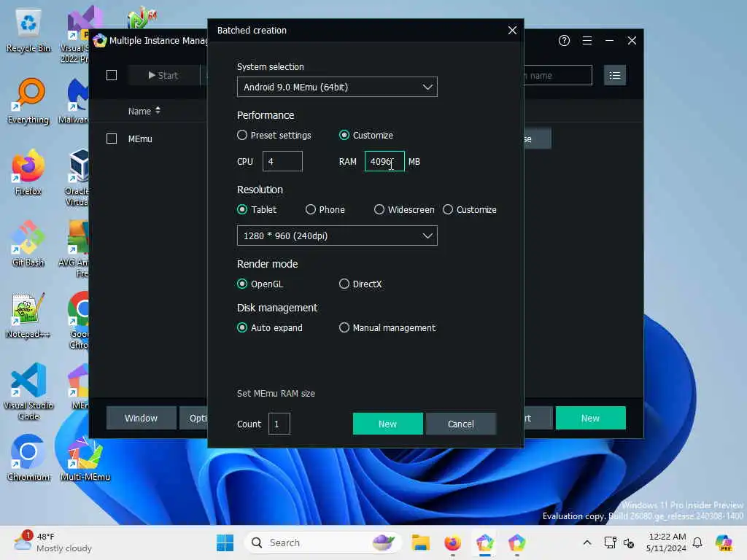747x560 pixels.
Task: Open the help icon in Multiple Instance Manager
Action: coord(564,41)
